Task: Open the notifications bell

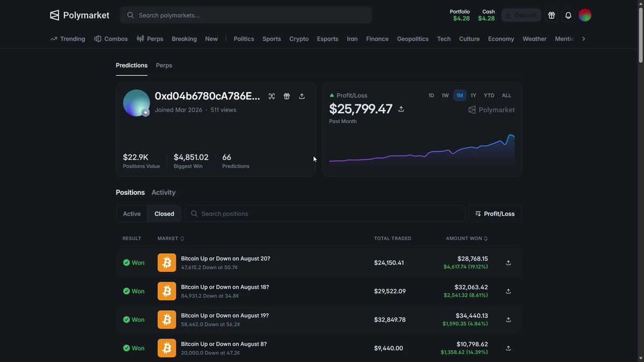Action: [x=568, y=15]
